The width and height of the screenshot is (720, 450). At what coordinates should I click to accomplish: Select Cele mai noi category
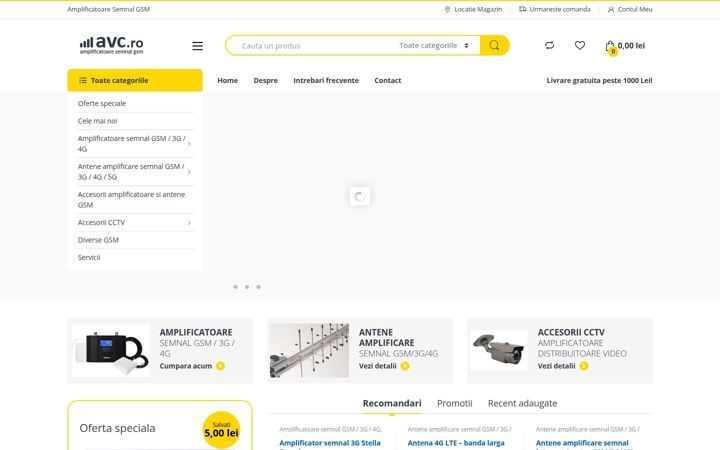tap(97, 121)
